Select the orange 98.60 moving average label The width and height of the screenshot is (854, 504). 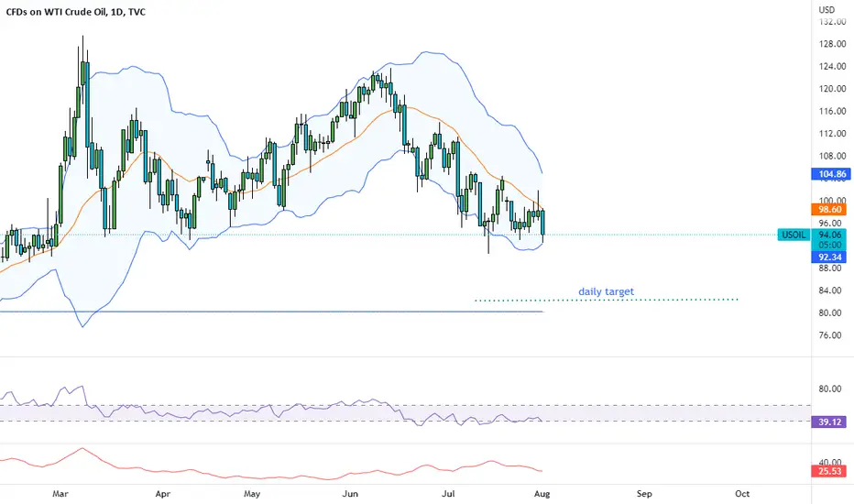[x=829, y=209]
